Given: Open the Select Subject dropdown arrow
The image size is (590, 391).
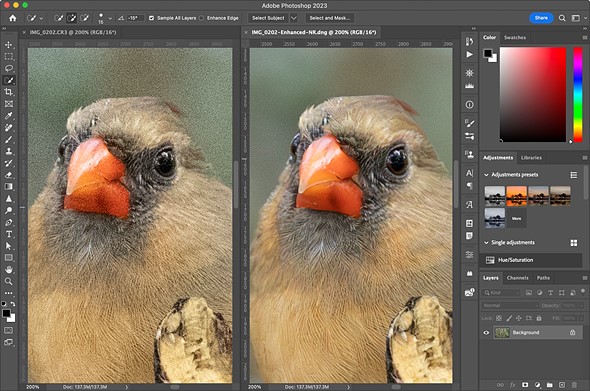Looking at the screenshot, I should 294,18.
